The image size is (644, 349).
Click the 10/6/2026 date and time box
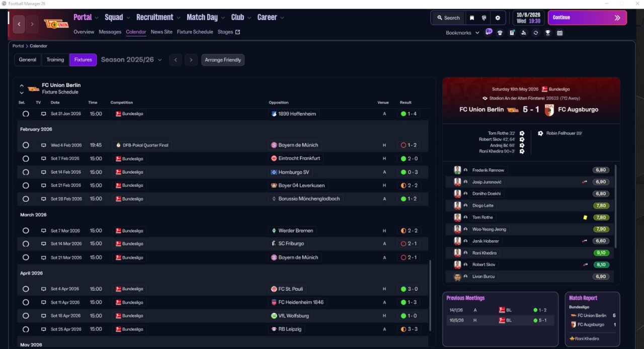click(x=528, y=18)
